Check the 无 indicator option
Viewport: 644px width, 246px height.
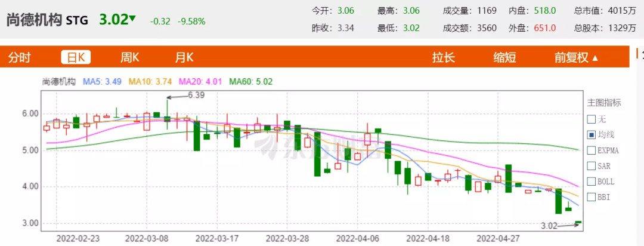(x=592, y=119)
